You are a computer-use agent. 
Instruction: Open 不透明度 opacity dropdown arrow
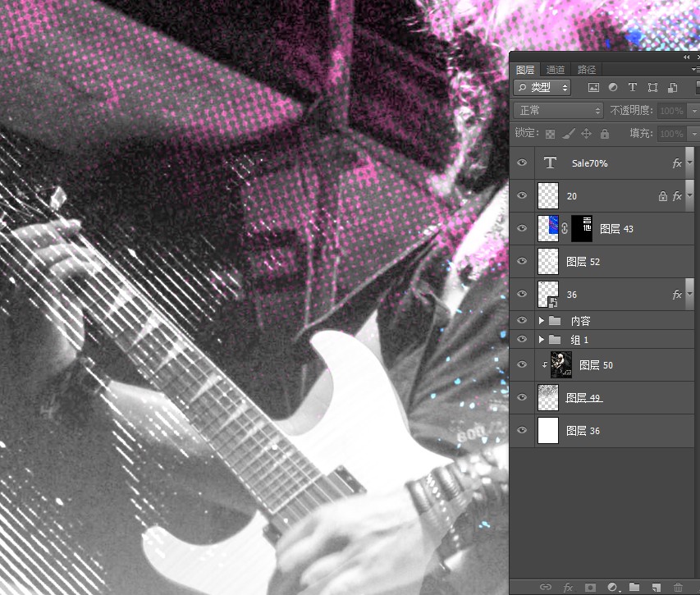coord(694,111)
